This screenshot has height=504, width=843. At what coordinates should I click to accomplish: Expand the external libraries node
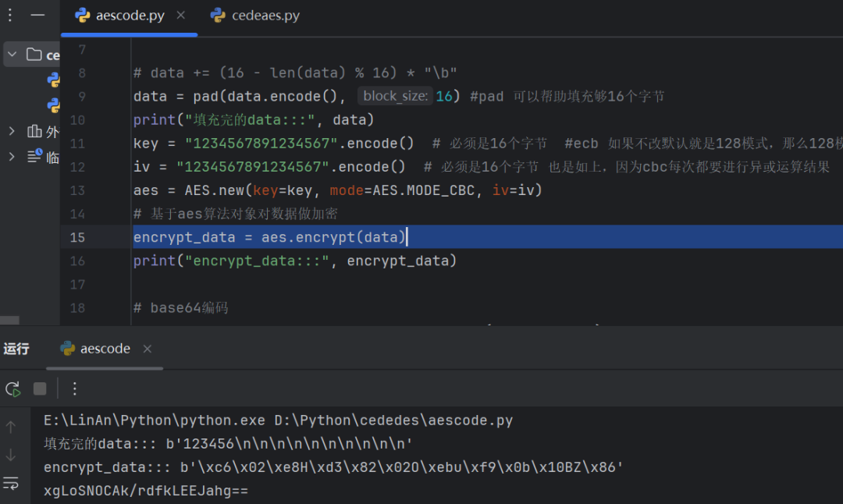tap(11, 131)
